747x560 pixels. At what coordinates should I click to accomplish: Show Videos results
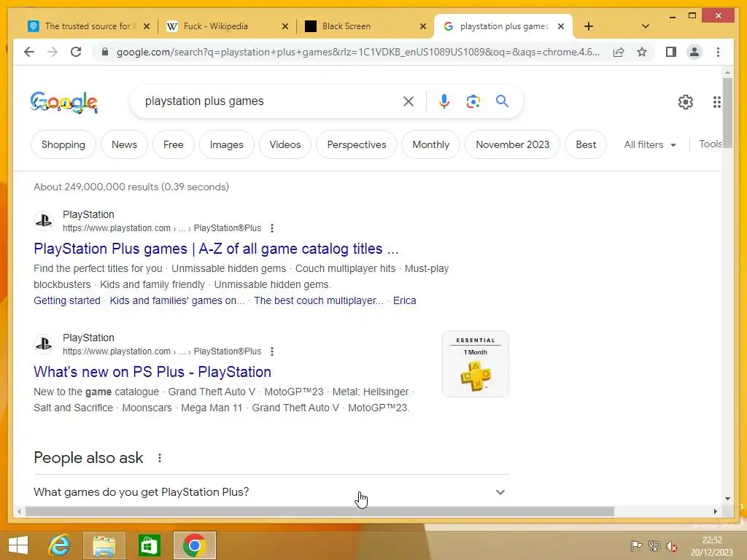point(285,144)
